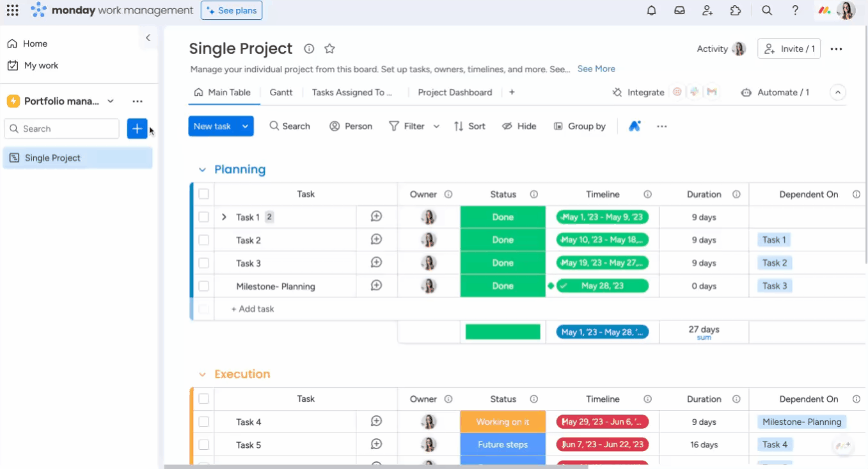This screenshot has width=868, height=469.
Task: Open the conversation bubble for Task 1
Action: coord(377,217)
